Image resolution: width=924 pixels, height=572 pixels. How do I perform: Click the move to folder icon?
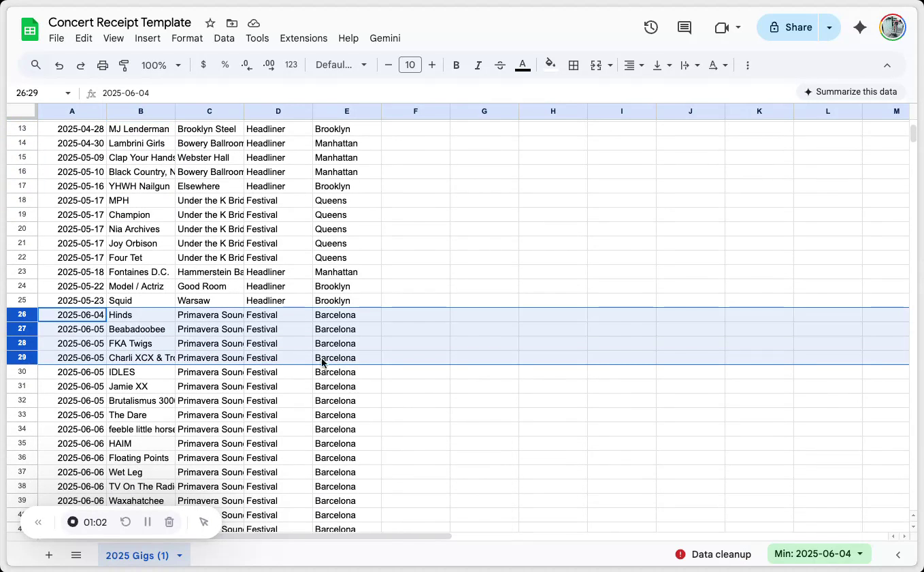(232, 23)
